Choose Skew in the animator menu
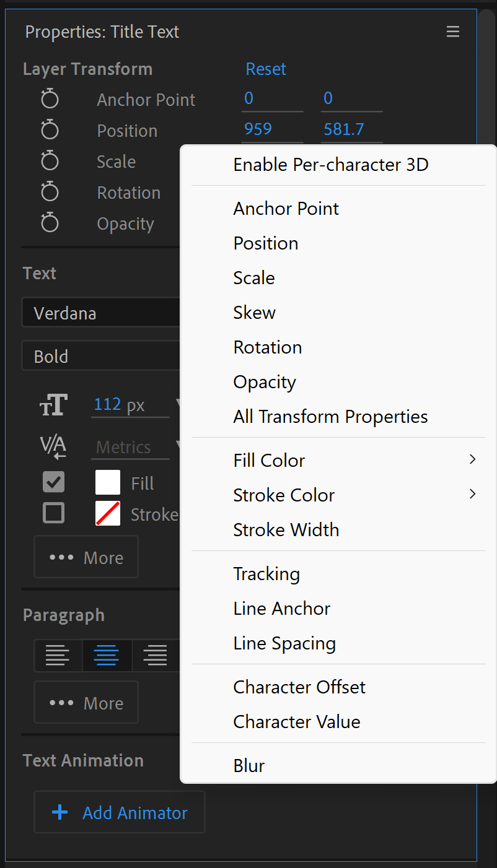The image size is (497, 868). coord(254,313)
